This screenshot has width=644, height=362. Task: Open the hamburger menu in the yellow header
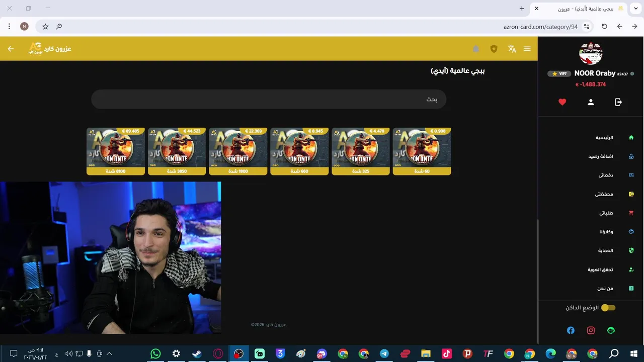(x=527, y=49)
